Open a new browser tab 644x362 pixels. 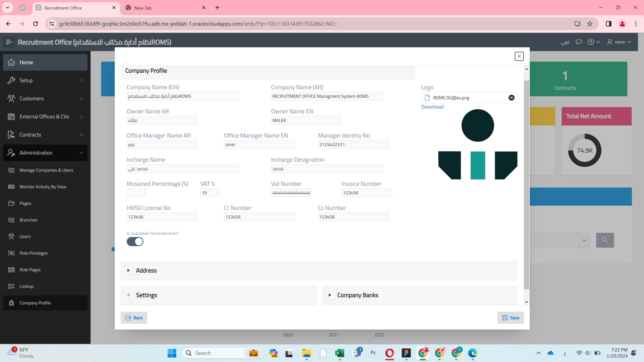coord(217,8)
